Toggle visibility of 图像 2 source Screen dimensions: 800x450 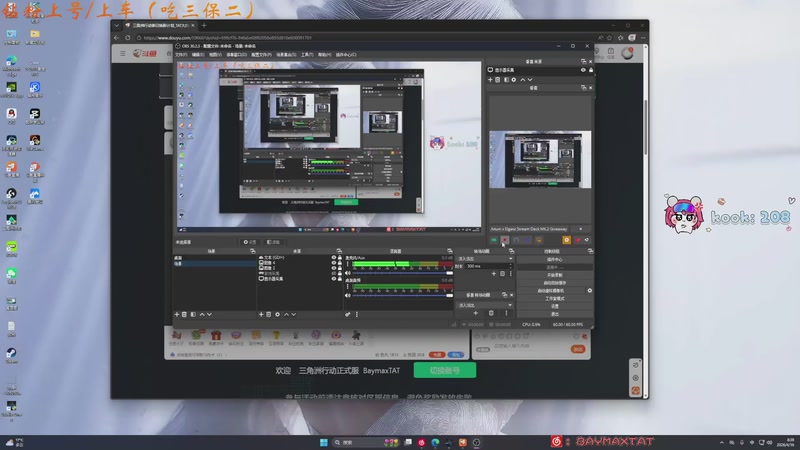334,268
